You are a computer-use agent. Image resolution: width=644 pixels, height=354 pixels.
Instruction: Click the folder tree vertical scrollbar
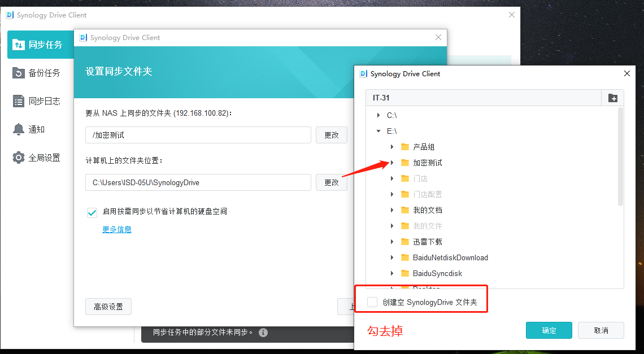621,156
